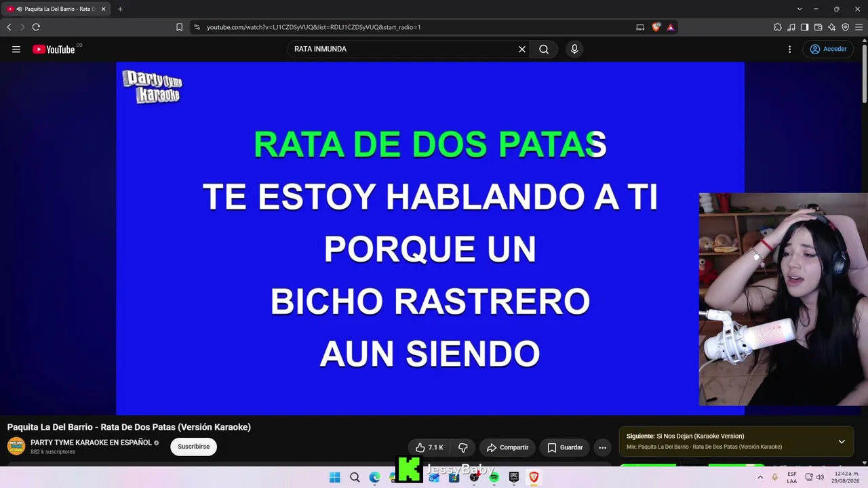
Task: Open the video title text
Action: [129, 427]
